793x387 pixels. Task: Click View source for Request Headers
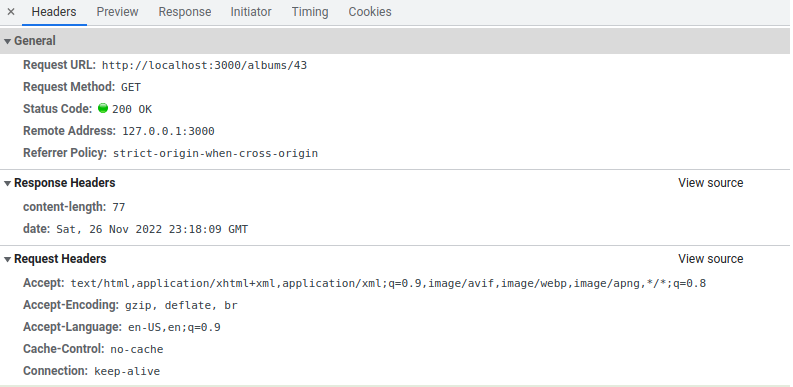pyautogui.click(x=711, y=259)
